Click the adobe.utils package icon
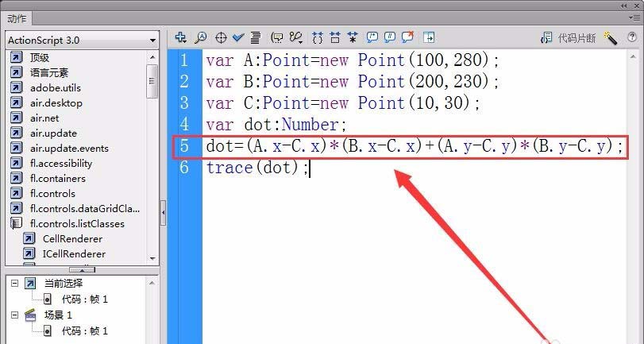 pos(16,87)
